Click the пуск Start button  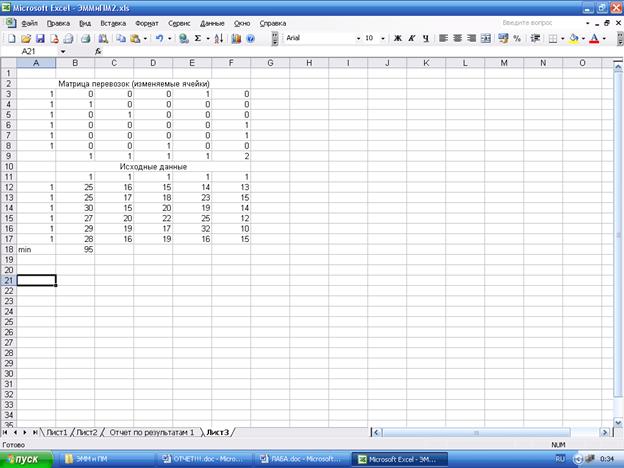(x=26, y=459)
